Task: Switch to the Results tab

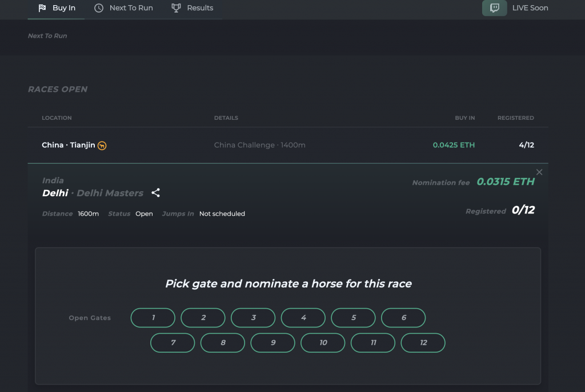Action: (x=200, y=8)
